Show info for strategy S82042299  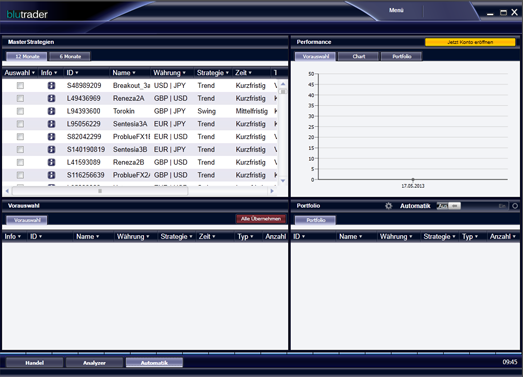[51, 136]
